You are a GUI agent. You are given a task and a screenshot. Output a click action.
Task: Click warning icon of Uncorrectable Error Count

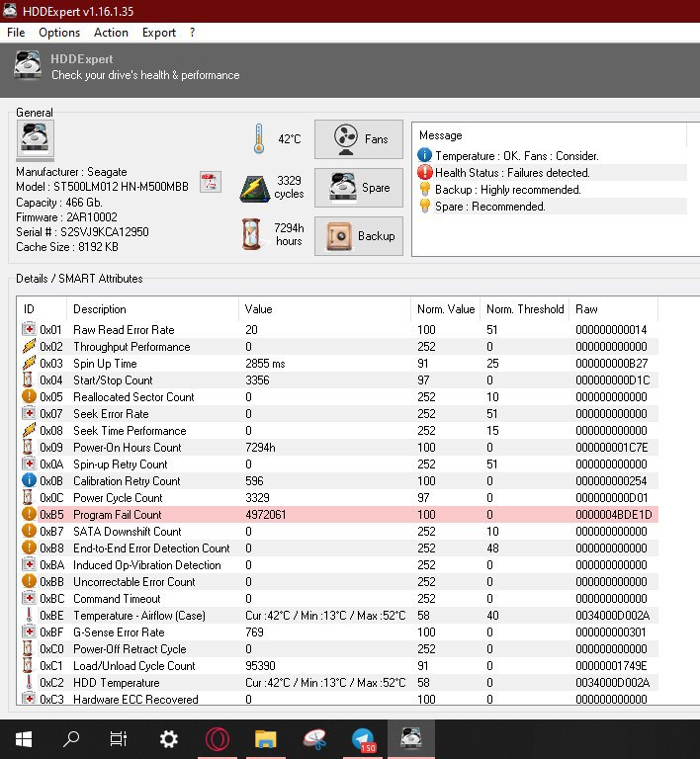[x=29, y=581]
